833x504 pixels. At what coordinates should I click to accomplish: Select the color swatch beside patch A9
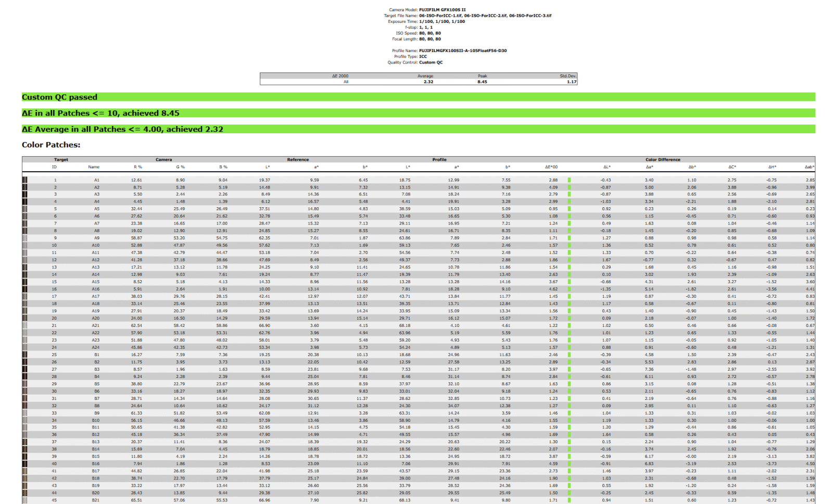(x=24, y=238)
